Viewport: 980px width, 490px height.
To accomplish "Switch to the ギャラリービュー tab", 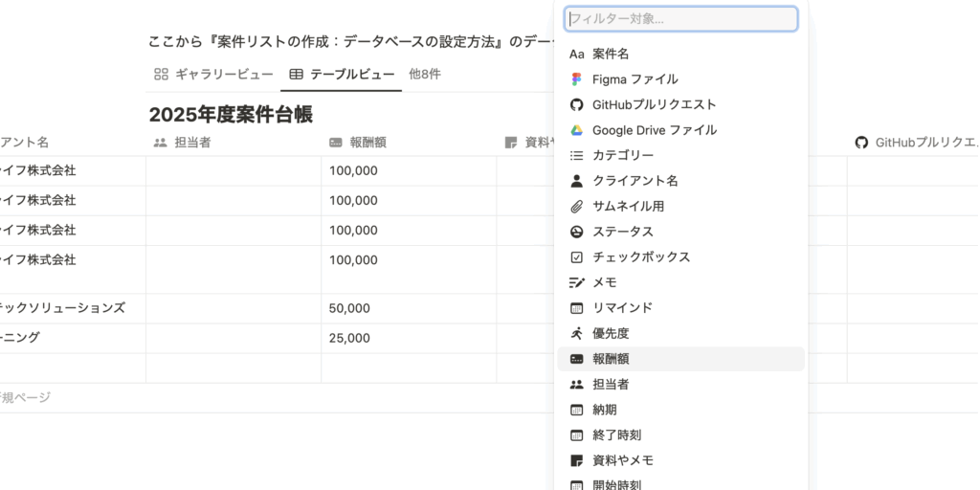I will [213, 74].
